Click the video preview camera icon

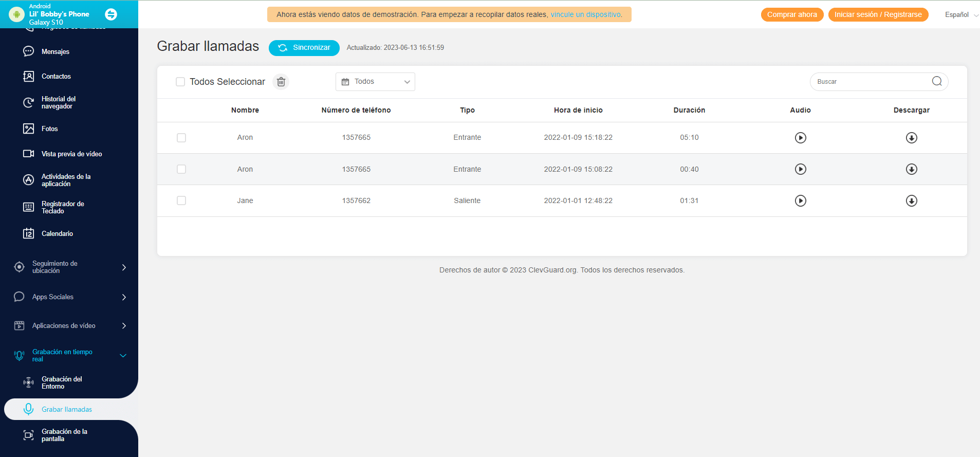click(x=29, y=154)
